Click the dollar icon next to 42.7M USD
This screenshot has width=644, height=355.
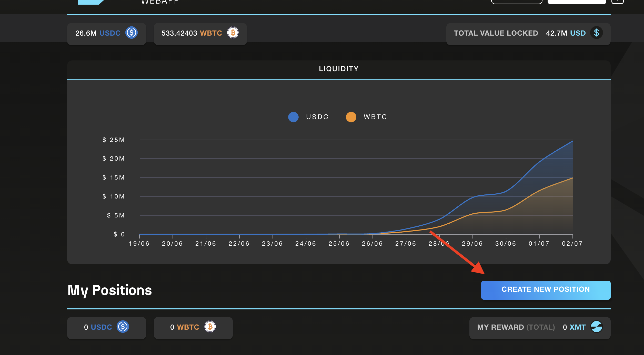click(x=596, y=33)
